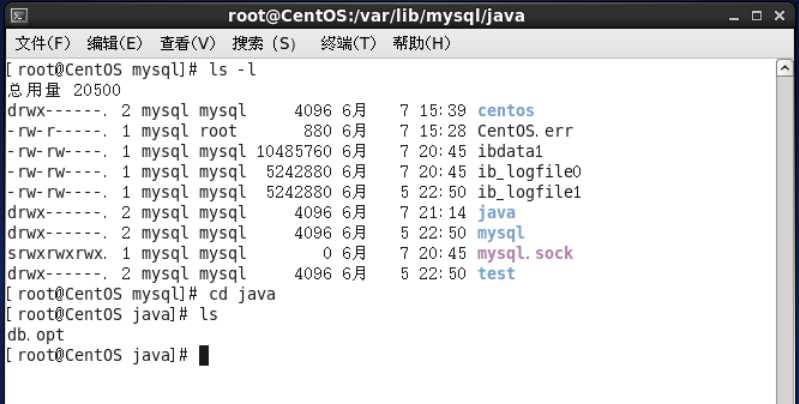Image resolution: width=799 pixels, height=404 pixels.
Task: Click the centos directory name
Action: tap(505, 111)
